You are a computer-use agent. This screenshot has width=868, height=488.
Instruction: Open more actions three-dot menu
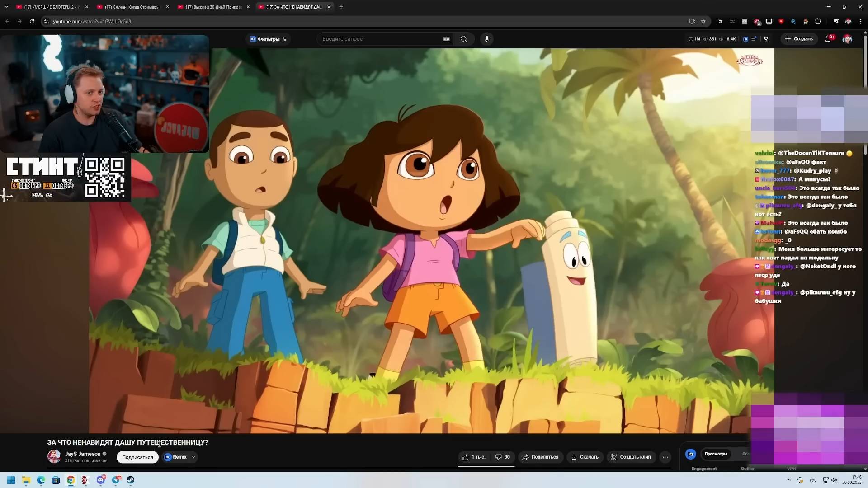coord(665,457)
